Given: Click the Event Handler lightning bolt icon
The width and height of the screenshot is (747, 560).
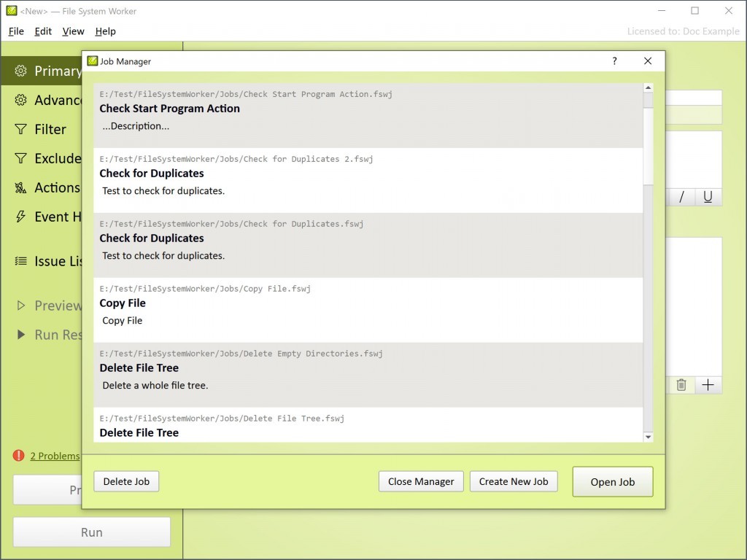Looking at the screenshot, I should click(20, 217).
